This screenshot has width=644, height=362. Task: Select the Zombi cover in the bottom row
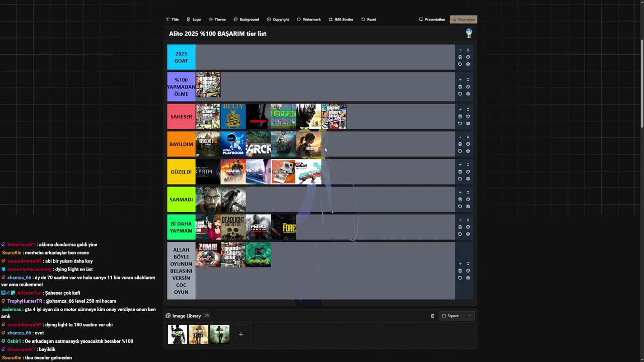(208, 255)
